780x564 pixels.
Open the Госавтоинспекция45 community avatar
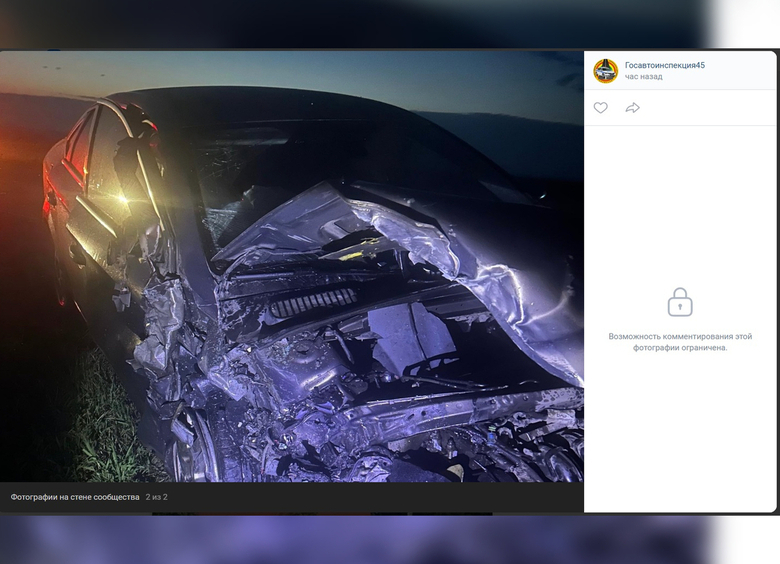tap(605, 71)
